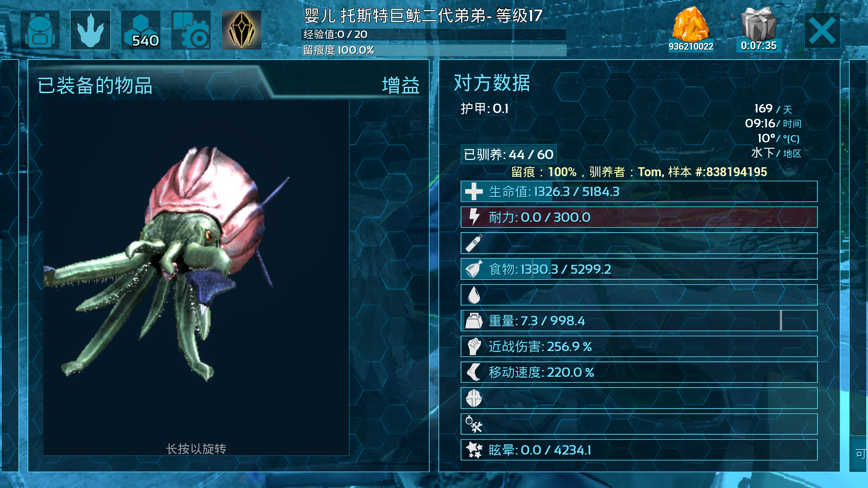Select the 耐力 stamina stat bar

point(639,217)
